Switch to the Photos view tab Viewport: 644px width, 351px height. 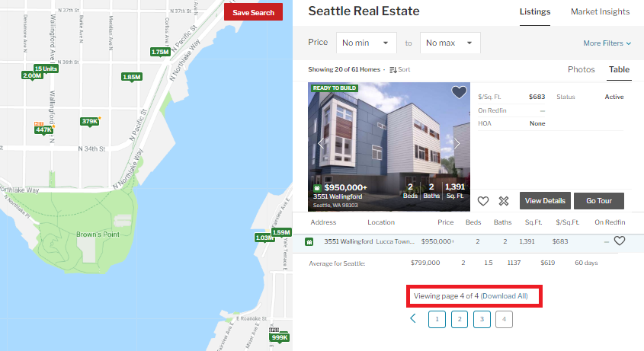click(582, 69)
